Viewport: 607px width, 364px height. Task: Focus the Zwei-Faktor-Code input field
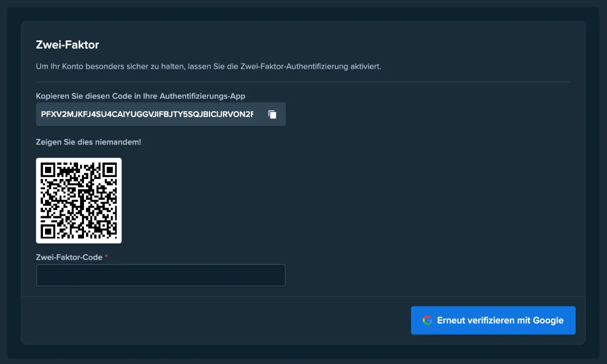pos(161,275)
